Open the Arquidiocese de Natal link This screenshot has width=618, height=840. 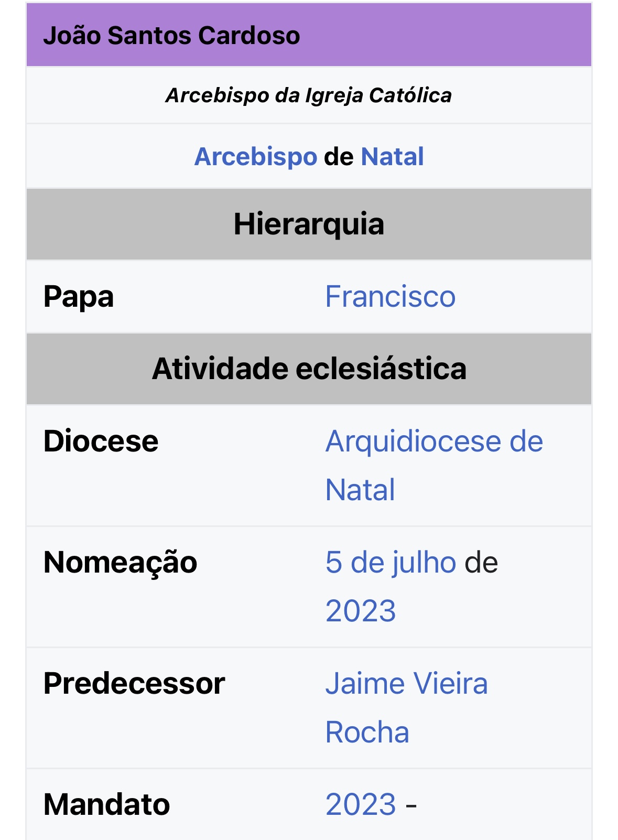click(434, 465)
